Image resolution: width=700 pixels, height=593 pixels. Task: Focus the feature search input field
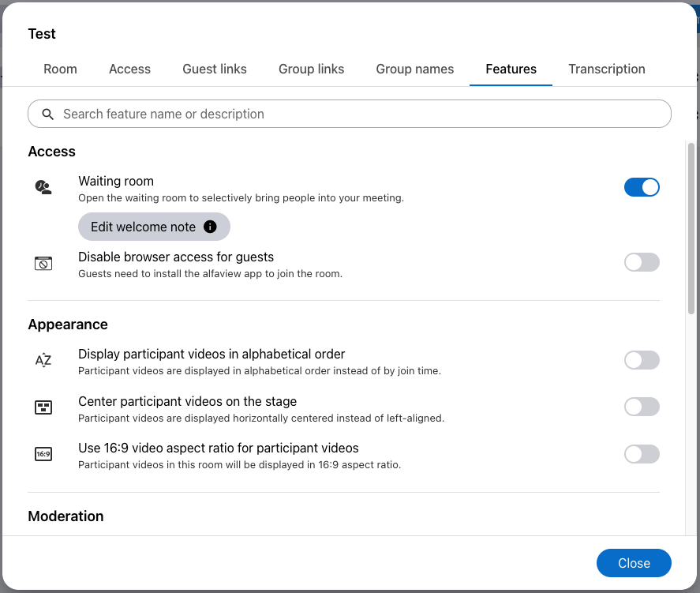[355, 114]
